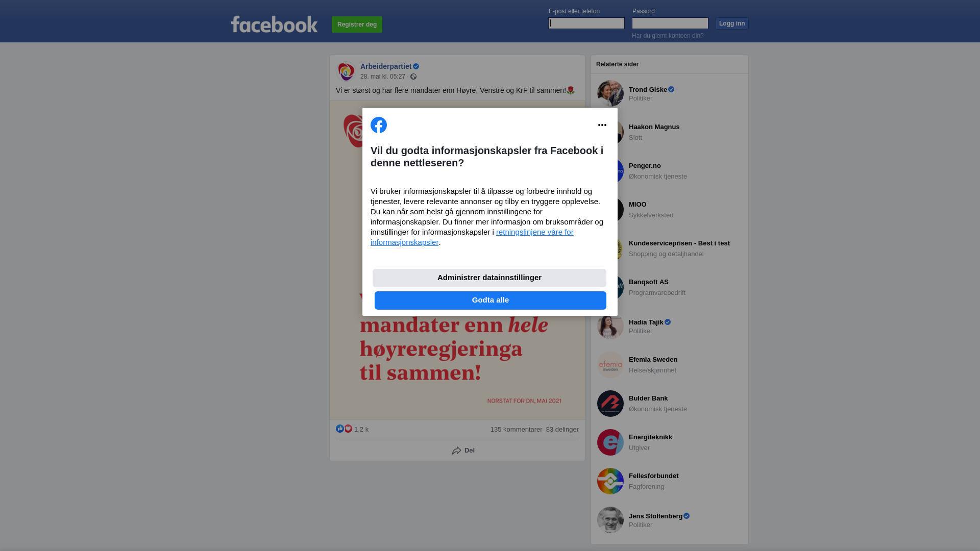Image resolution: width=980 pixels, height=551 pixels.
Task: Click the like reaction icon under post
Action: [x=340, y=429]
